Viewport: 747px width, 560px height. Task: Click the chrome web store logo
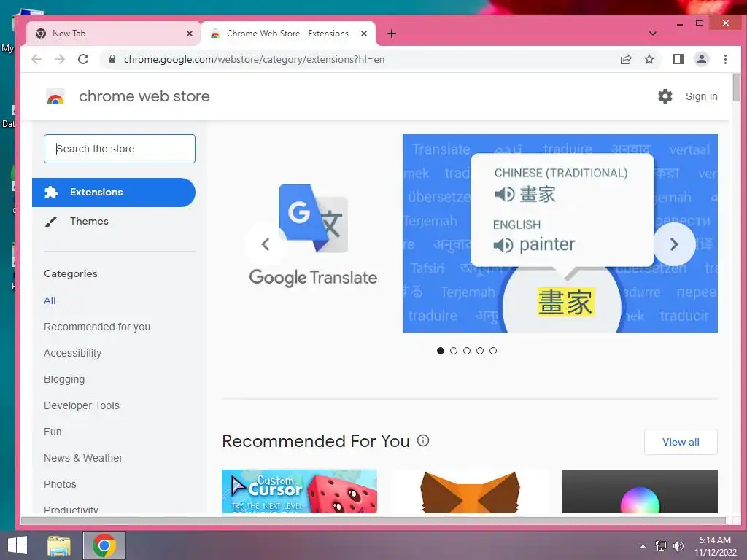pyautogui.click(x=55, y=97)
